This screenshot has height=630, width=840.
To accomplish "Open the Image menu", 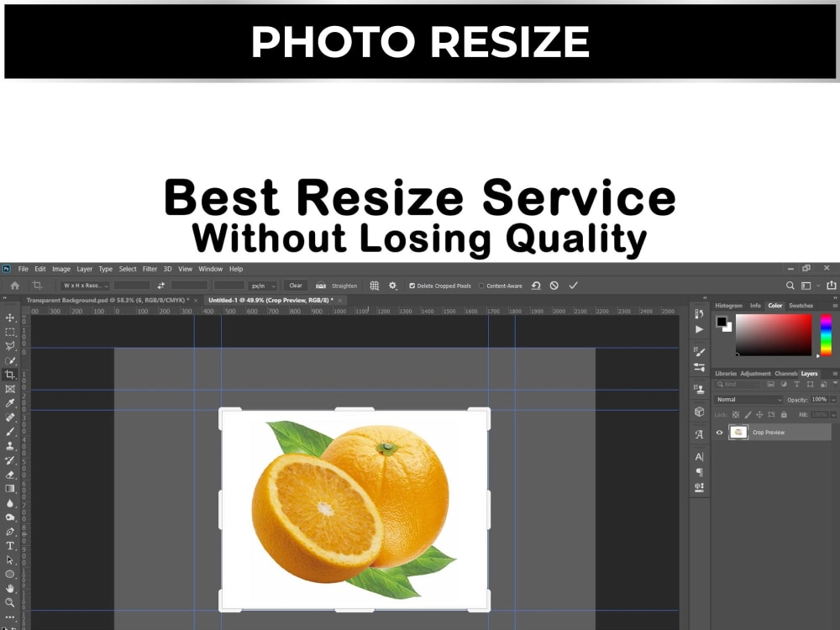I will [61, 269].
